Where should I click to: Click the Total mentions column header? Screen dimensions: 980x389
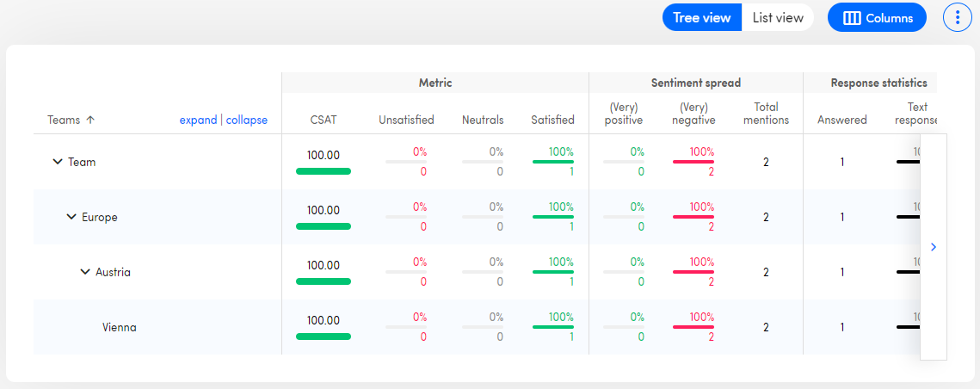[765, 114]
